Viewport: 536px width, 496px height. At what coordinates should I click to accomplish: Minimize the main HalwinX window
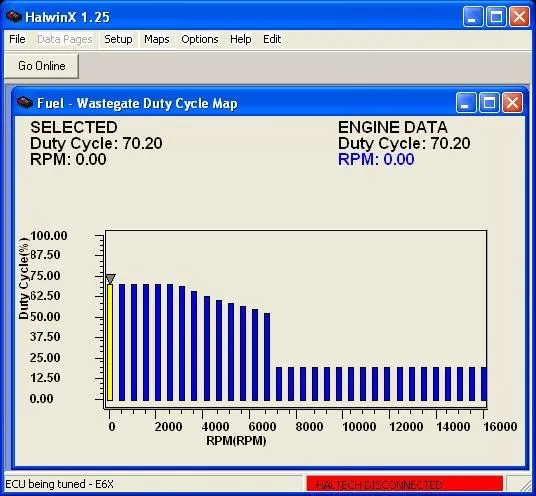tap(473, 16)
